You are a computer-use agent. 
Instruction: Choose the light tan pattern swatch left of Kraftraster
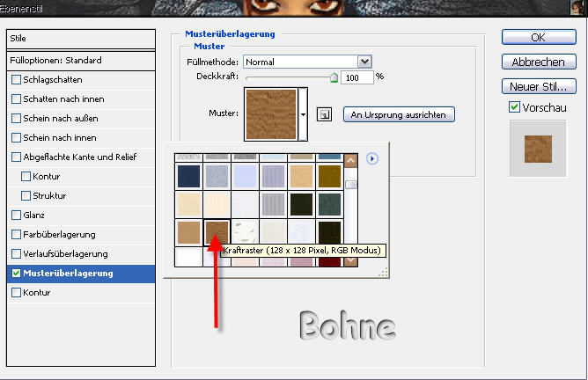click(187, 233)
